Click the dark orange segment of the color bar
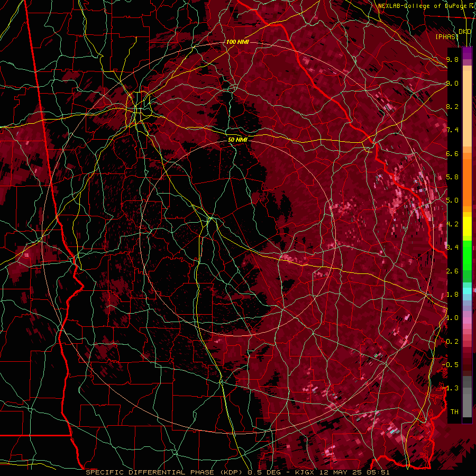This screenshot has width=476, height=476. (467, 182)
